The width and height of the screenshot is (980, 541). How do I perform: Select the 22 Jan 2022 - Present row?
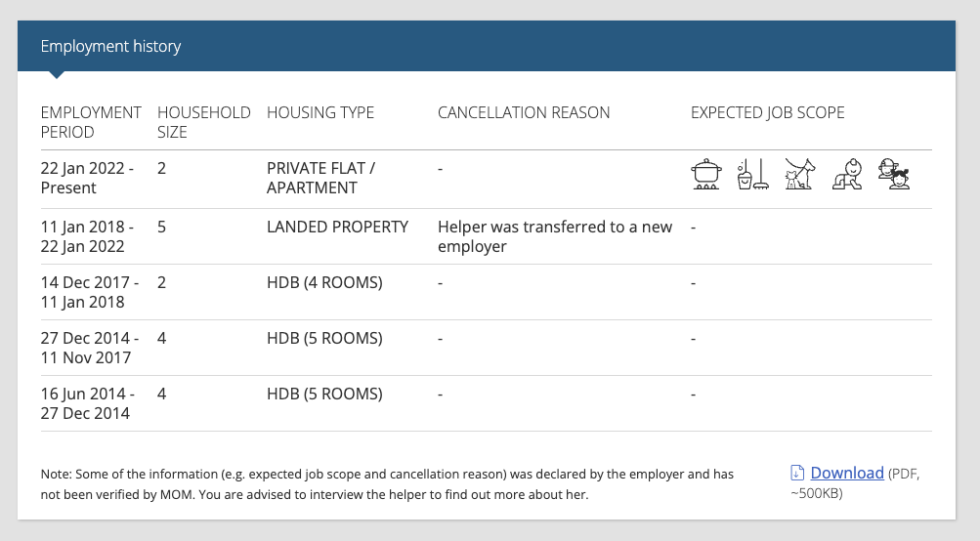(487, 180)
